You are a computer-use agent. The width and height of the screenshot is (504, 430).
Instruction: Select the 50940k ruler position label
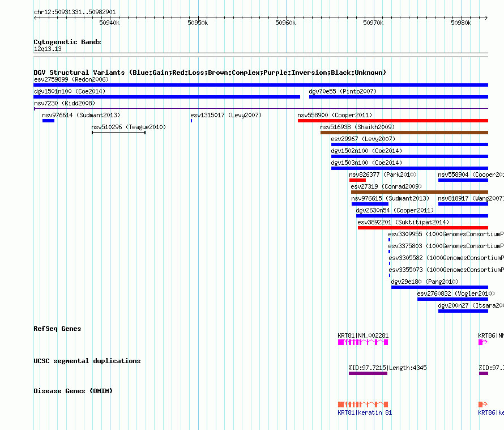[x=109, y=23]
